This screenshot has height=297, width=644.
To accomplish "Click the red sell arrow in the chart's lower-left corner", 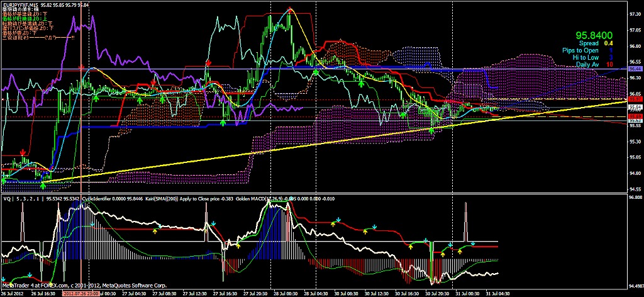I will 23,152.
